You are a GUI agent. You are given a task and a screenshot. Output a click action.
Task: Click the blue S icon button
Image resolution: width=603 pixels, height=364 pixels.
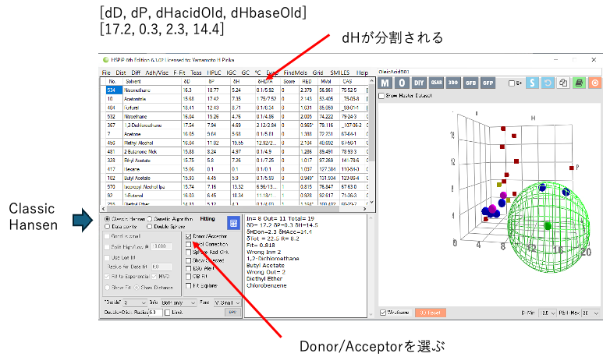point(532,83)
